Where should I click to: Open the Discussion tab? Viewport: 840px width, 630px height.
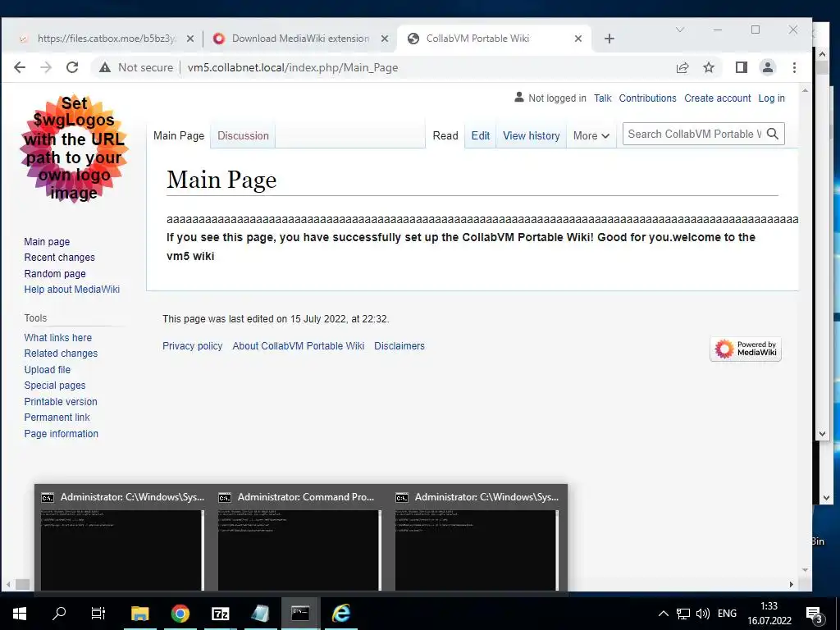coord(243,135)
